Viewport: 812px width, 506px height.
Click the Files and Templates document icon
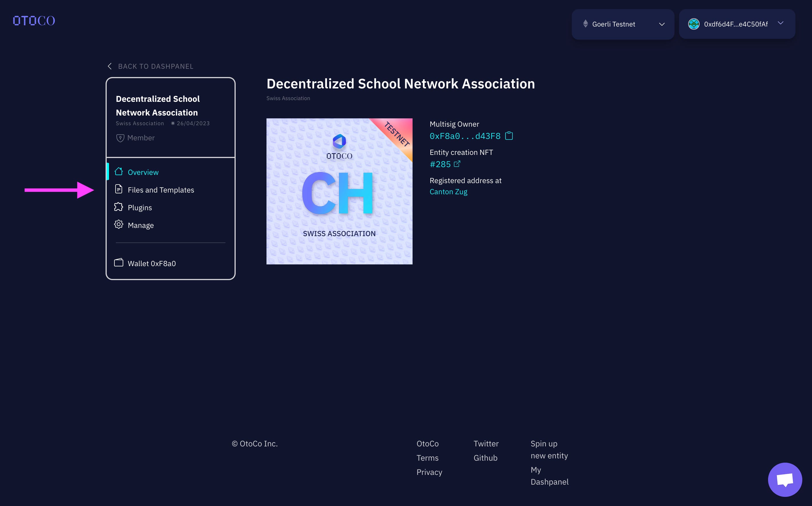click(x=118, y=189)
